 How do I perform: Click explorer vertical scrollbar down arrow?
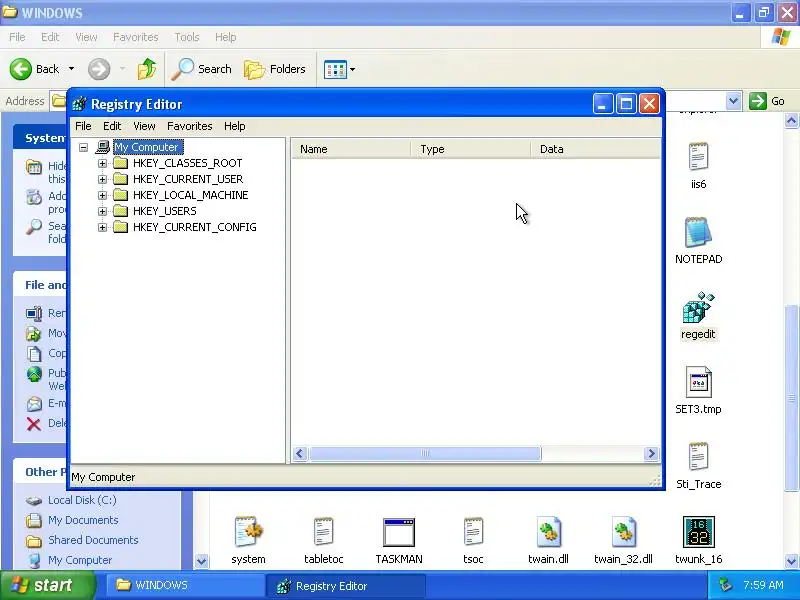[791, 561]
